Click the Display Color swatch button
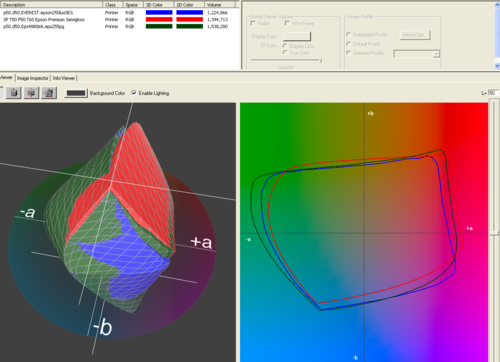Image resolution: width=500 pixels, height=362 pixels. [x=297, y=36]
